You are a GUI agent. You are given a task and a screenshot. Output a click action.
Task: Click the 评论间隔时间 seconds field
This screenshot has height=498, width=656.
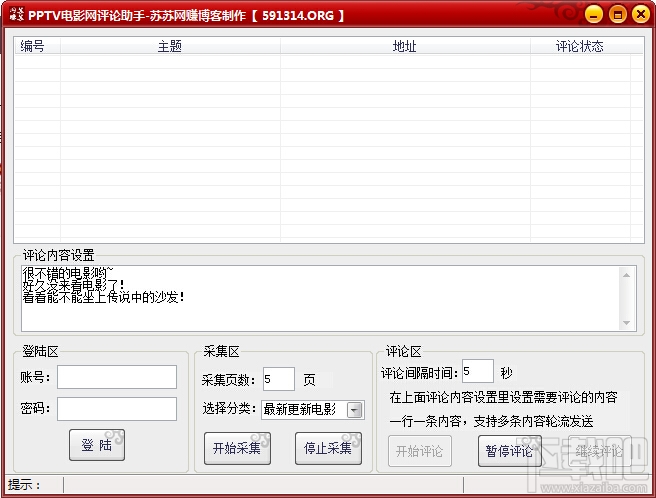(x=477, y=371)
